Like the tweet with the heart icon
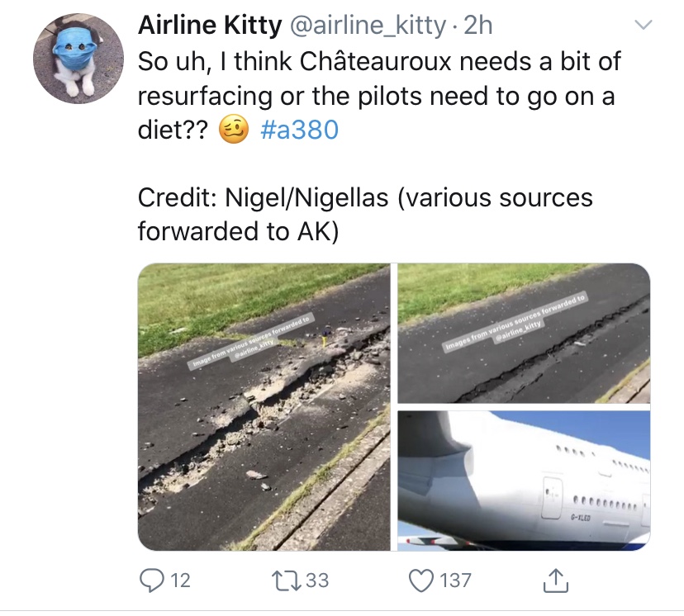Screen dimensions: 684x616 422,580
